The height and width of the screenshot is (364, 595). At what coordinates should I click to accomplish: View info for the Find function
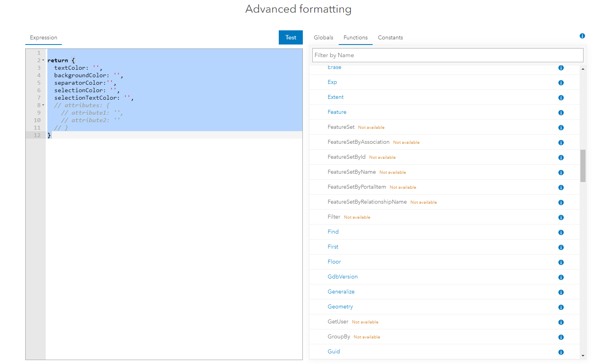click(x=561, y=232)
